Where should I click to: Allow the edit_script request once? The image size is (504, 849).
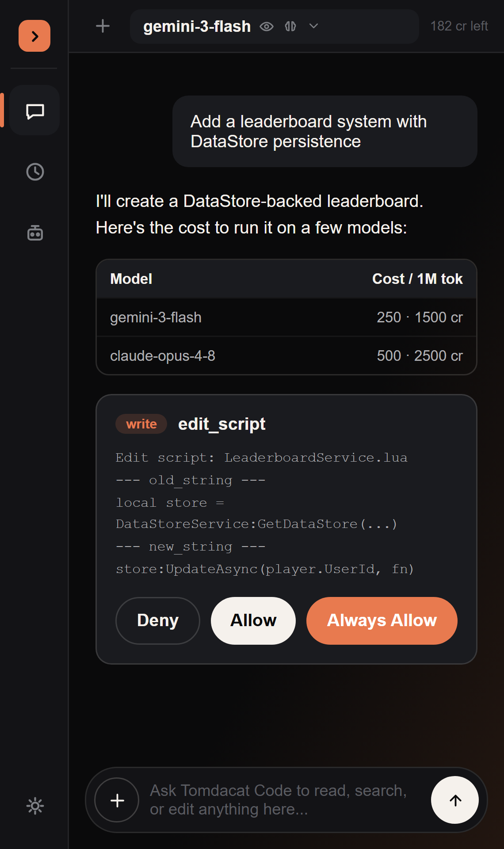253,621
